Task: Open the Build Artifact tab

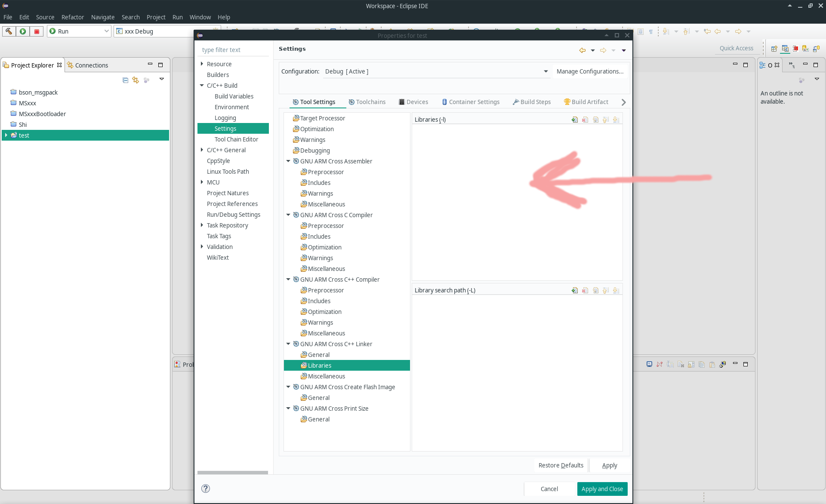Action: (x=586, y=102)
